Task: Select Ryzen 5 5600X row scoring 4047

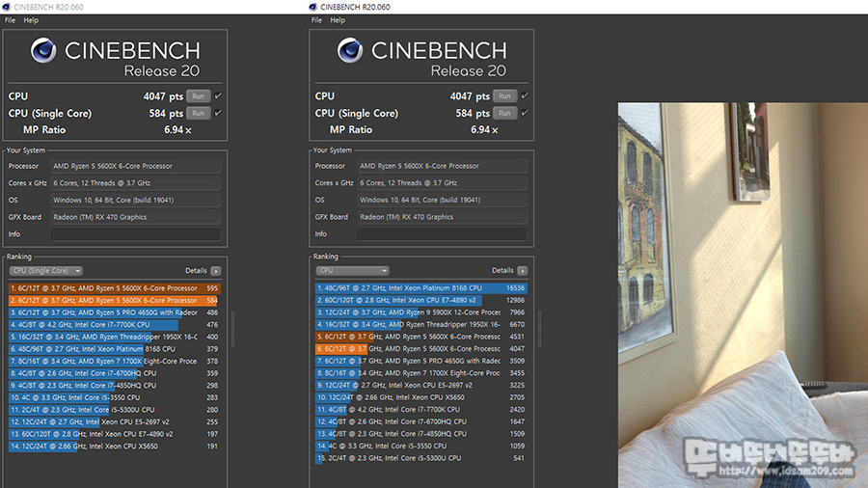Action: [420, 349]
